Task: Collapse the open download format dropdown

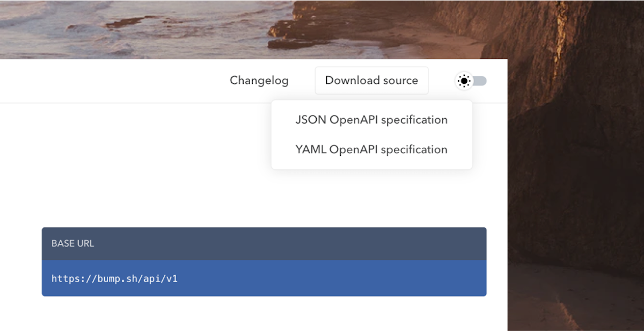Action: pyautogui.click(x=371, y=80)
